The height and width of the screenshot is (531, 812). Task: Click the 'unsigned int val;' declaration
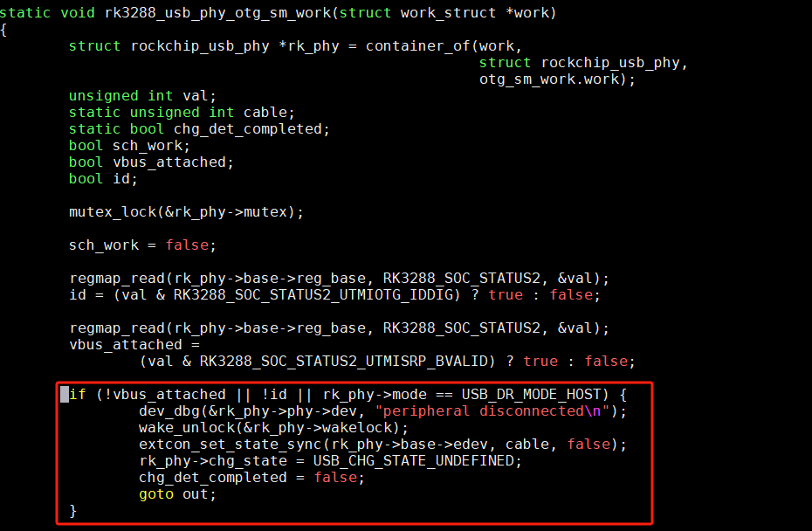[142, 96]
